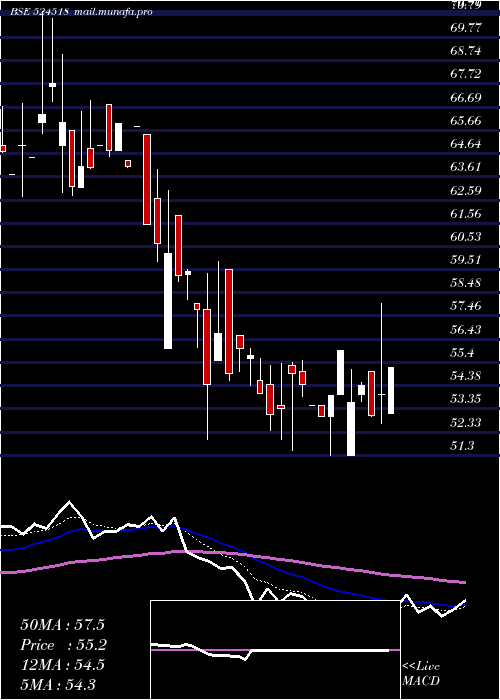This screenshot has height=700, width=500.
Task: Click the 61.56 price level label
Action: (x=466, y=213)
